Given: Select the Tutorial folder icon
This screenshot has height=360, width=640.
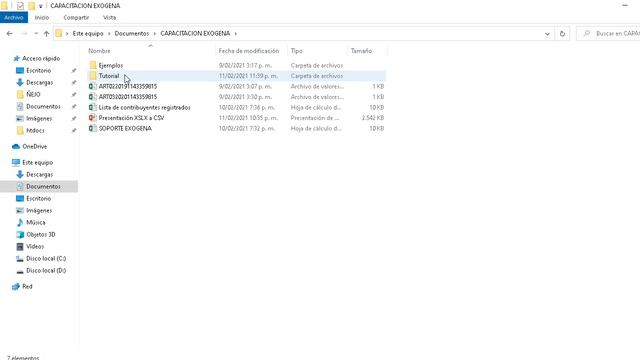Looking at the screenshot, I should pos(93,76).
